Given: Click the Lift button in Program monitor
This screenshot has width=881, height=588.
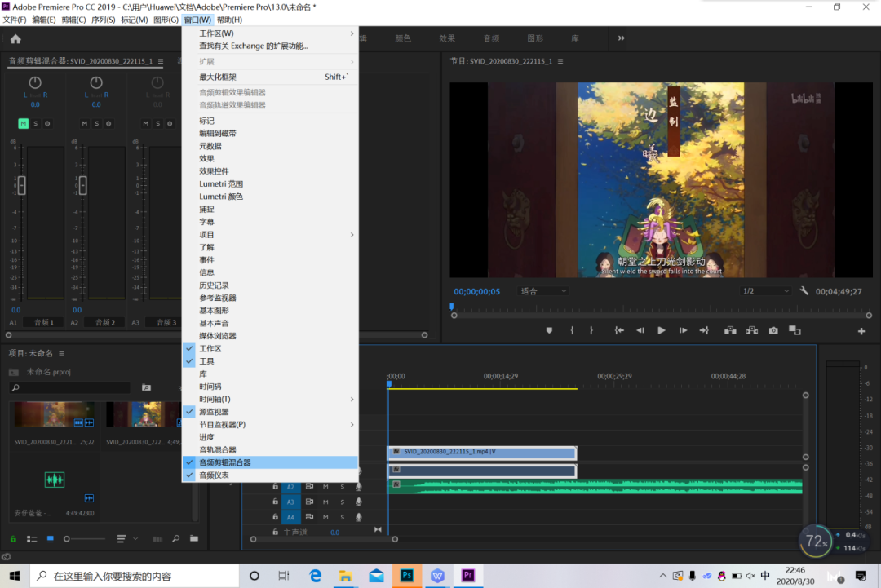Looking at the screenshot, I should coord(730,330).
